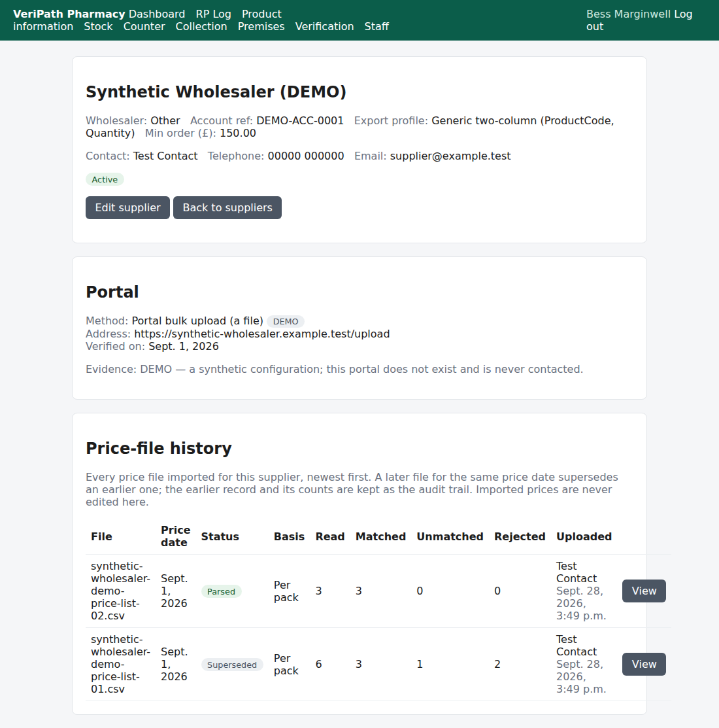The width and height of the screenshot is (719, 728).
Task: Click the Rejected column header
Action: point(520,537)
